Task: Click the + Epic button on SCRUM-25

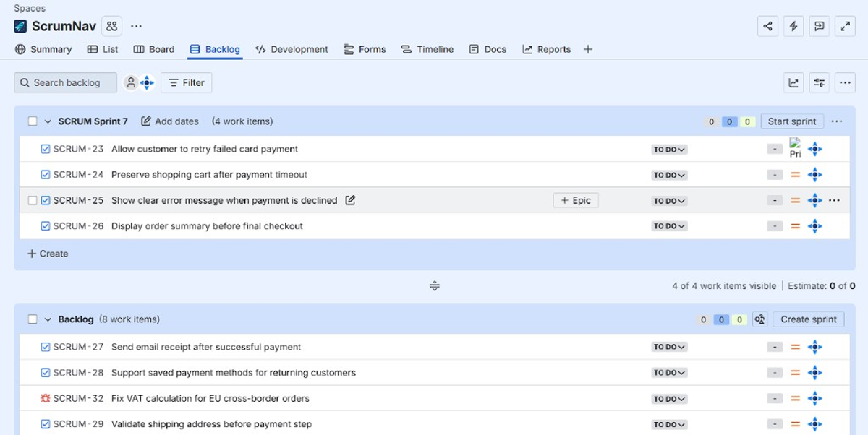Action: (x=576, y=200)
